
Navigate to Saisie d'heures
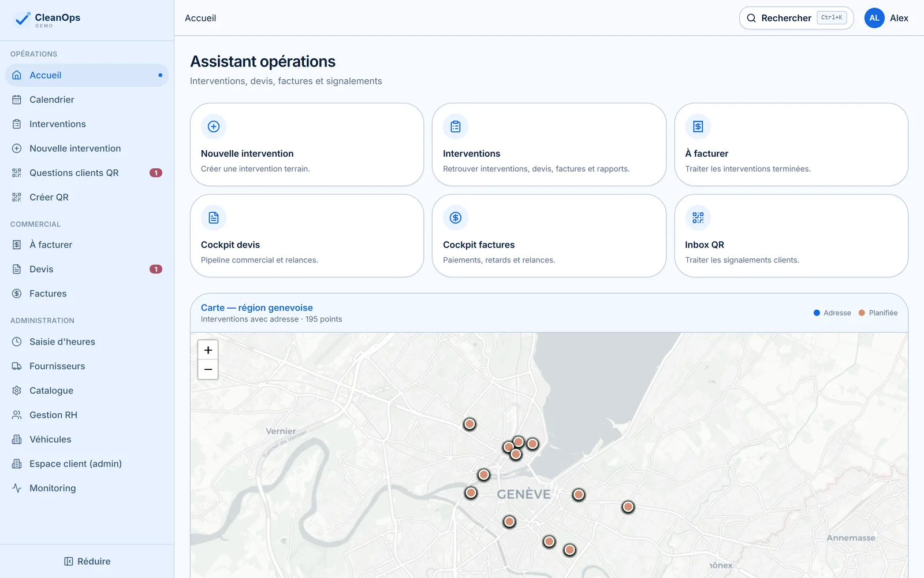[x=87, y=342]
